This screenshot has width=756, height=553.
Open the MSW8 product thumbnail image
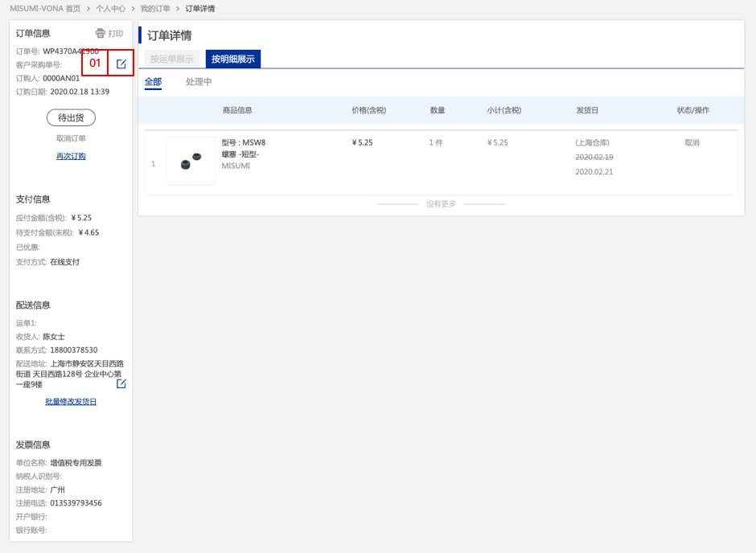(x=191, y=162)
